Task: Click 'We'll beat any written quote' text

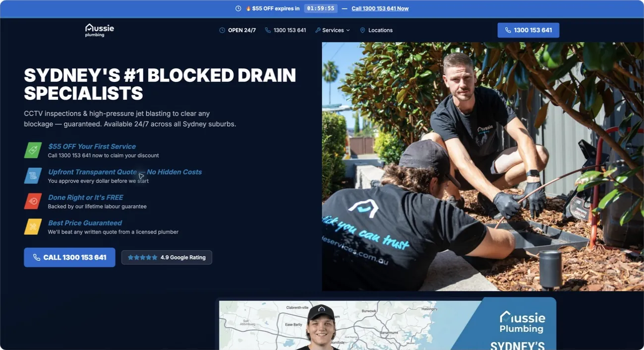Action: (113, 232)
